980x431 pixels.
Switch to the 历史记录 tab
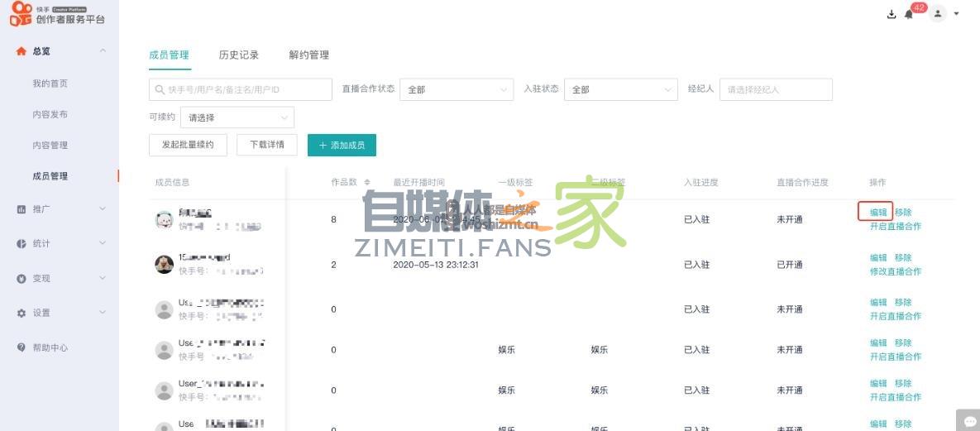239,55
